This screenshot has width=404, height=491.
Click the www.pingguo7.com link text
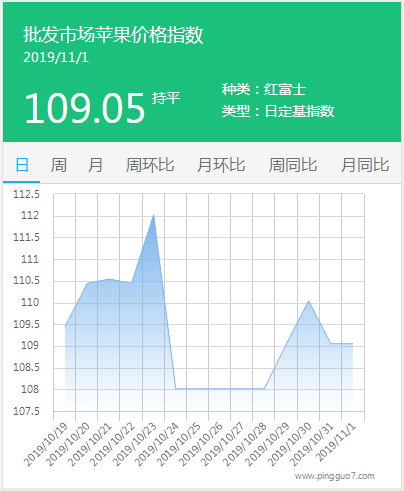point(335,476)
